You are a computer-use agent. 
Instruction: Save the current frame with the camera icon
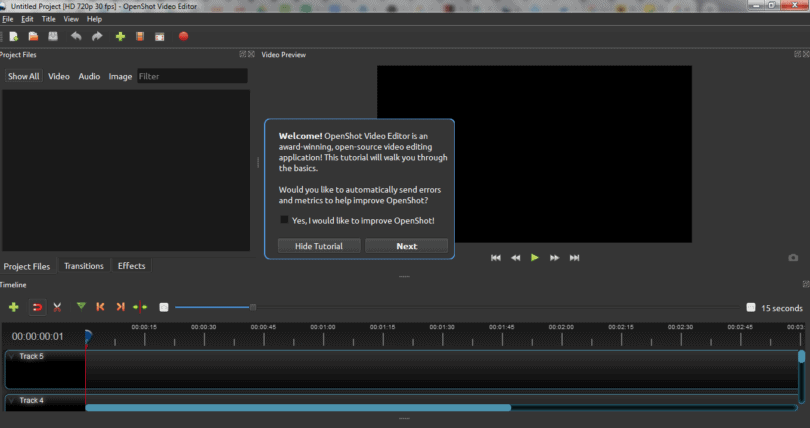coord(793,258)
